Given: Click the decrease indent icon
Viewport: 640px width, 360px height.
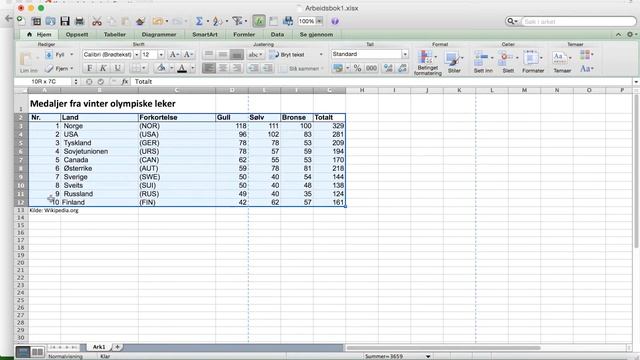Looking at the screenshot, I should pyautogui.click(x=253, y=68).
